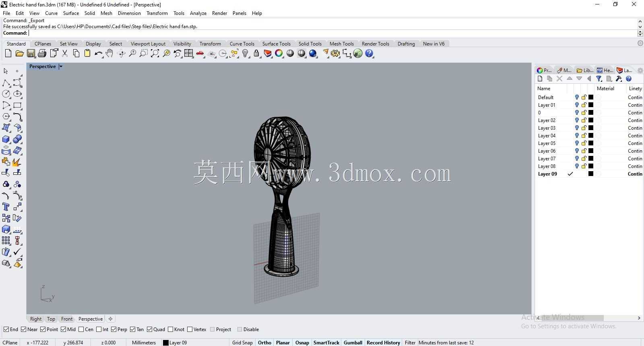Click the Zoom Extents icon
Viewport: 644px width, 346px height.
155,54
